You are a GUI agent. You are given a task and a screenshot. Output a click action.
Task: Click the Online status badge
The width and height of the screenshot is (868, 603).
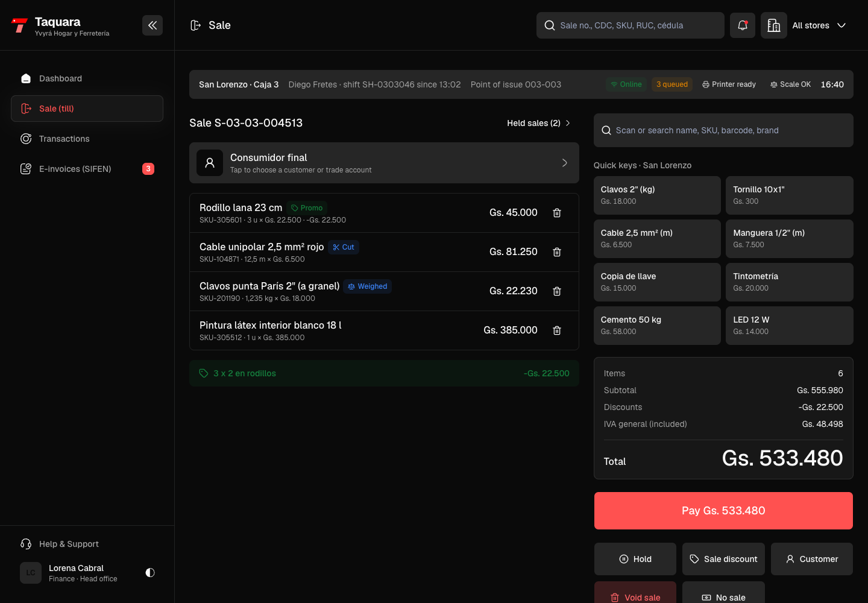[x=626, y=84]
